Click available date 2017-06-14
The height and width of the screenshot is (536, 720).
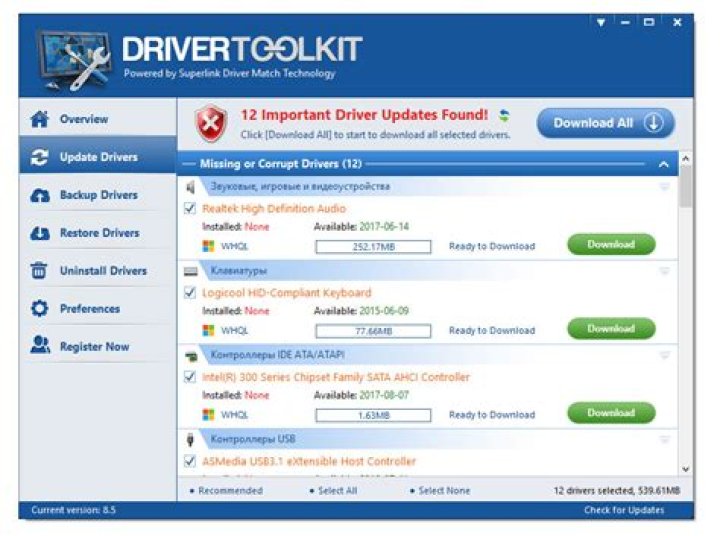(384, 226)
